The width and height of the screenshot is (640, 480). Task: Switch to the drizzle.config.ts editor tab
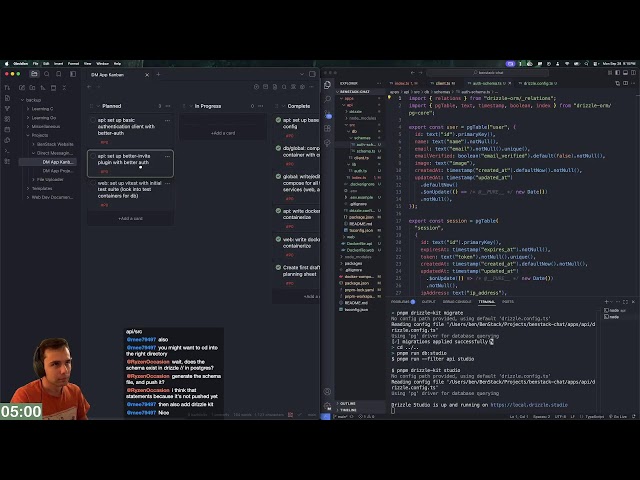point(540,83)
